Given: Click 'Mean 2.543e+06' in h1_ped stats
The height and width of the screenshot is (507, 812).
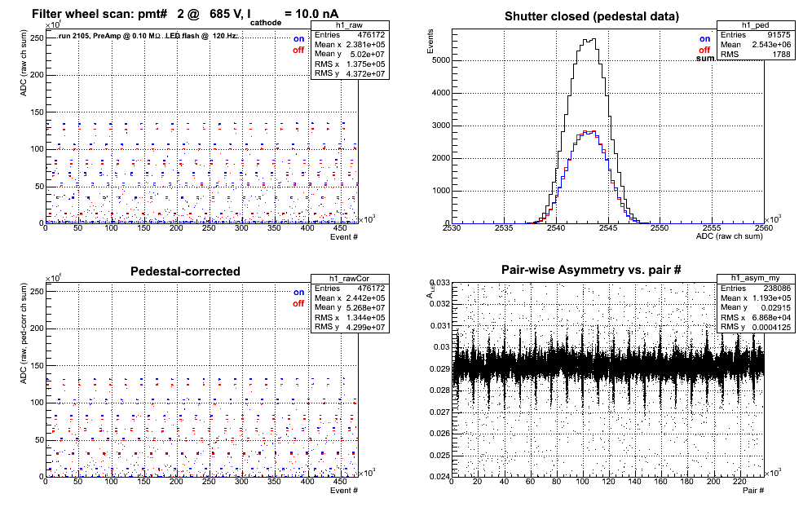Looking at the screenshot, I should pos(756,45).
